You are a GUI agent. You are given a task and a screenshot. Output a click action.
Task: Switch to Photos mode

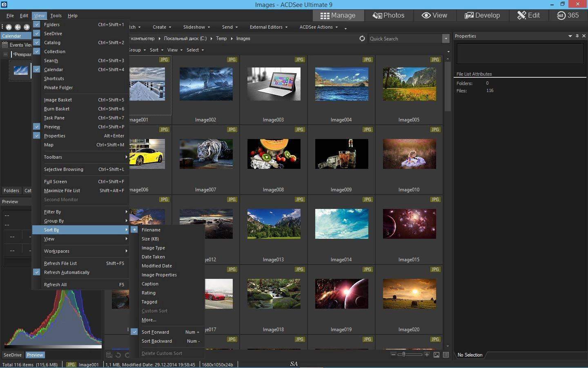(388, 16)
